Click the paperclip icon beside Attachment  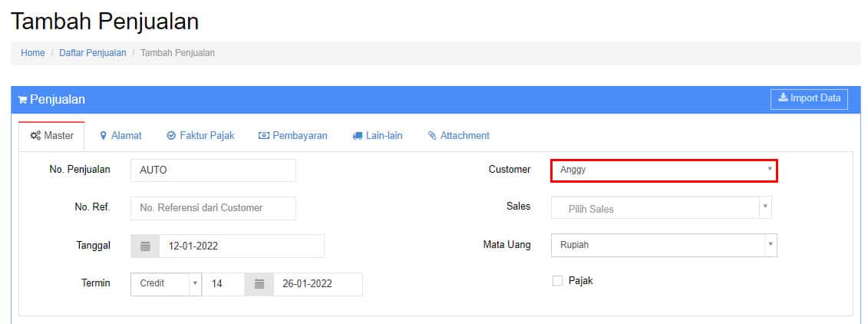point(432,136)
